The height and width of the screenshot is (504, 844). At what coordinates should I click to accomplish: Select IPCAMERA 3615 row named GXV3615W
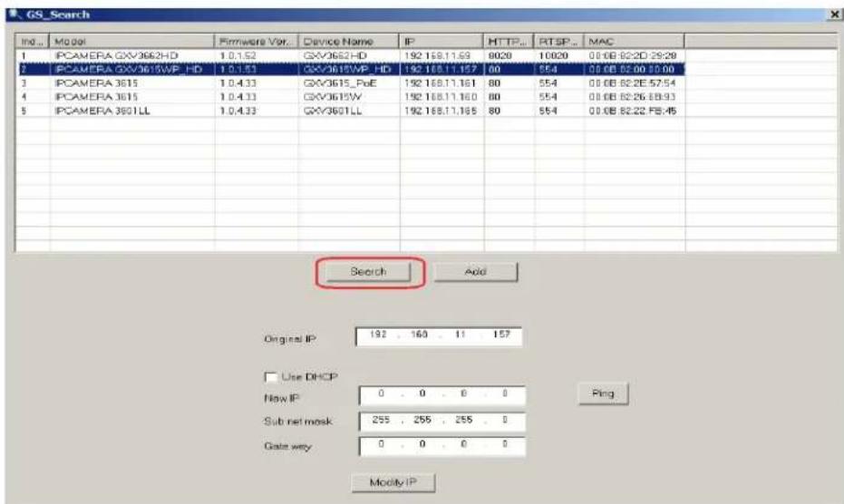351,97
